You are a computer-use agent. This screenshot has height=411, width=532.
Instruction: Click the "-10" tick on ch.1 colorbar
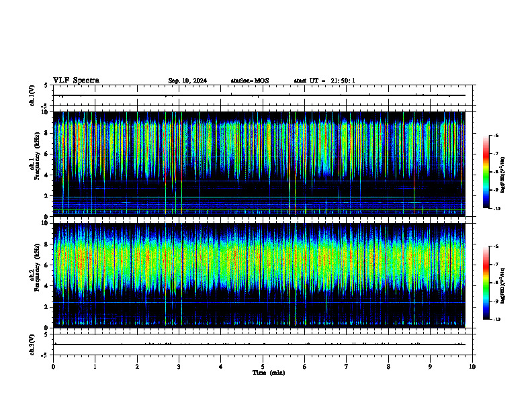coord(497,209)
